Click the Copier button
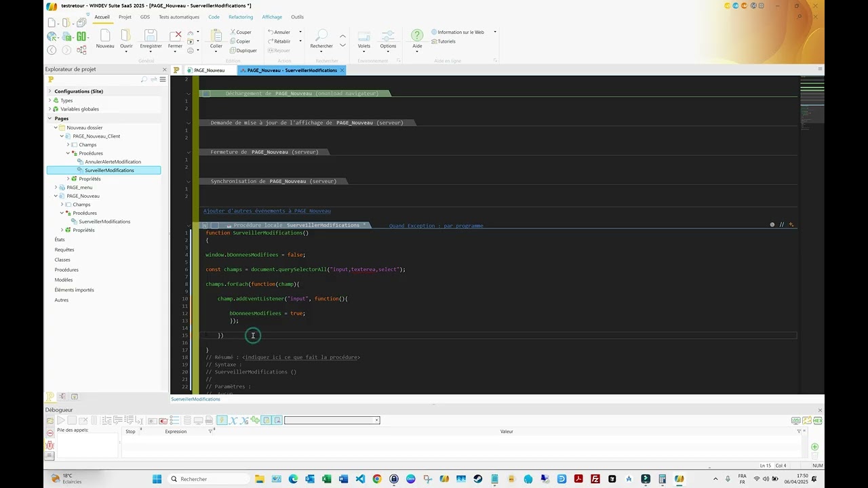Screen dimensions: 868x488 pyautogui.click(x=239, y=41)
